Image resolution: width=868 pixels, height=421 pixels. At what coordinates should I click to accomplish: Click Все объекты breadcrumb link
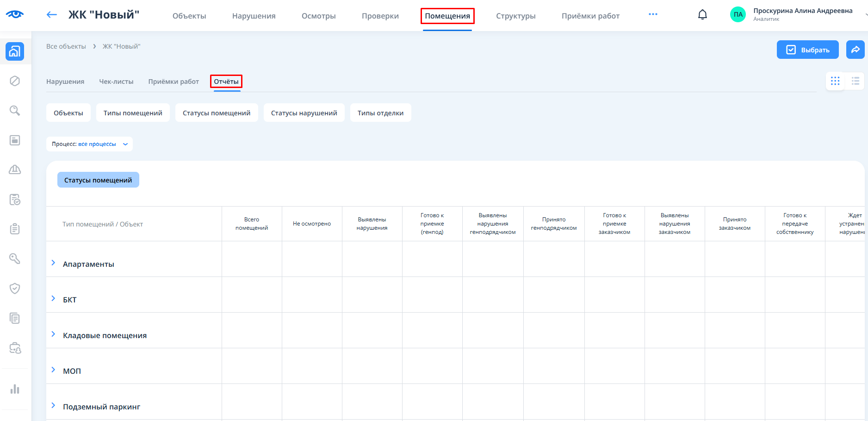(x=66, y=46)
